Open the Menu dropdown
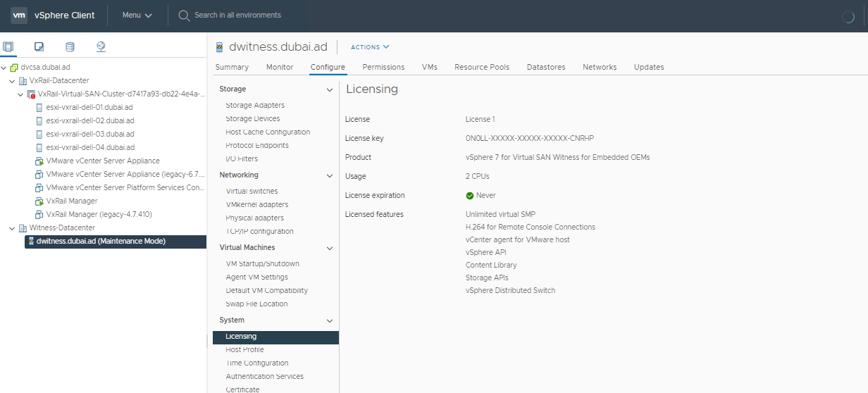868x393 pixels. [137, 15]
